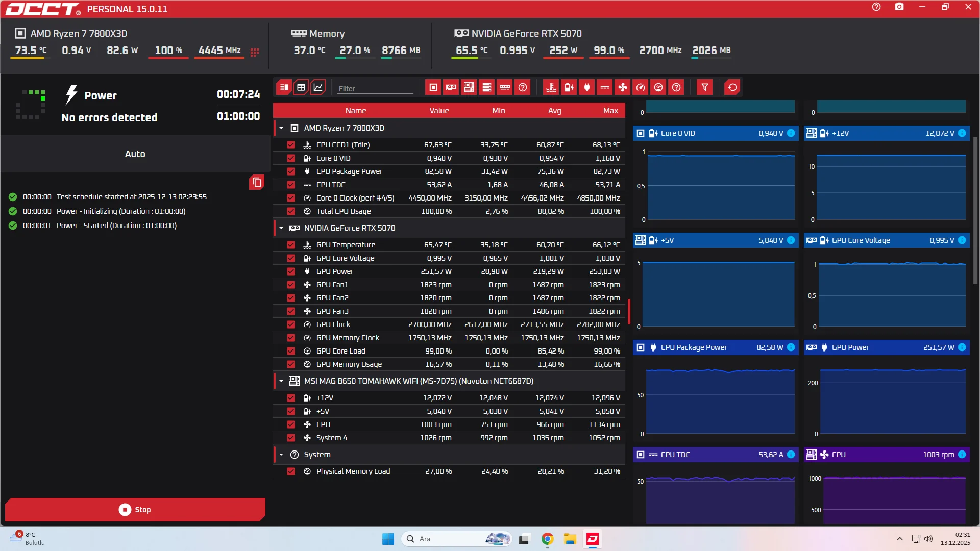The image size is (980, 551).
Task: Open the OCCT app from the taskbar
Action: point(593,539)
